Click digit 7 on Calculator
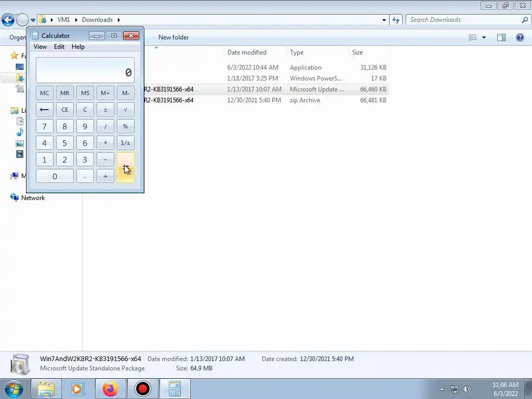 tap(45, 126)
